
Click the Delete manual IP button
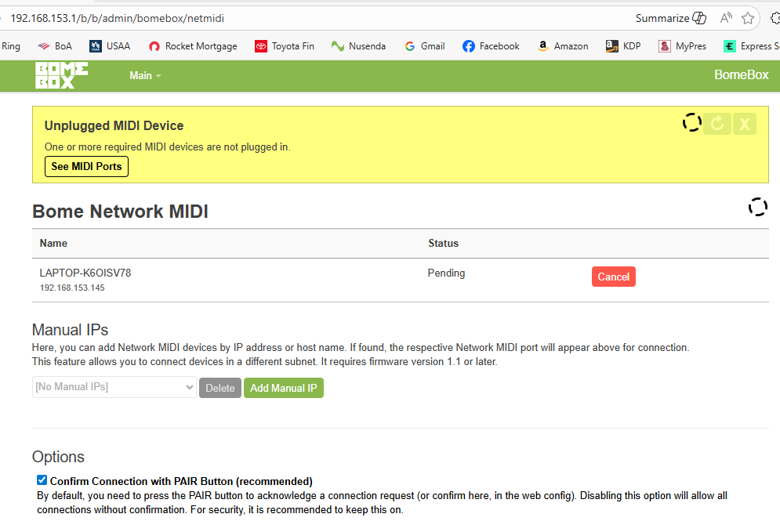220,388
